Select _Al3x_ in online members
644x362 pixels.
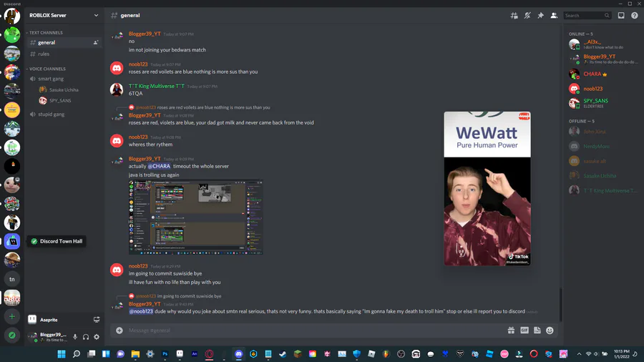click(x=604, y=44)
